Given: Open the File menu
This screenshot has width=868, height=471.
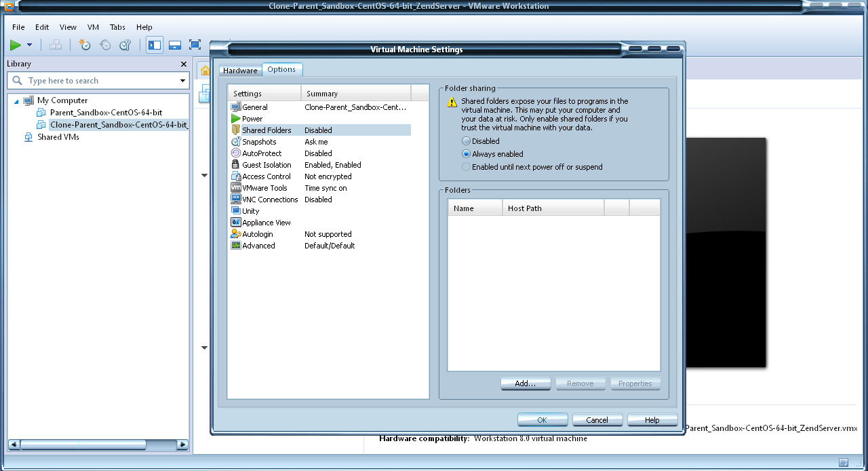Looking at the screenshot, I should 18,27.
